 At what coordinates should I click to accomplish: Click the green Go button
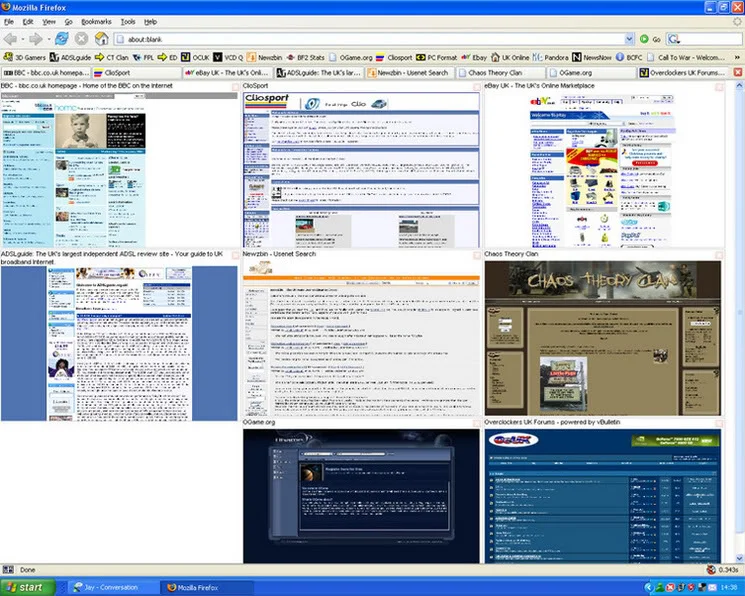[650, 39]
